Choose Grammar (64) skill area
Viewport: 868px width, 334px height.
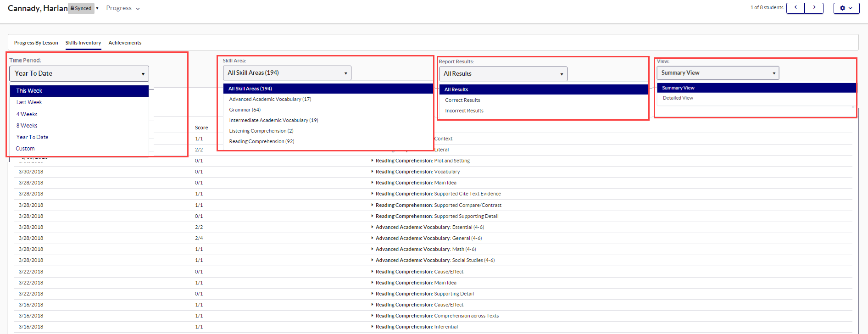click(245, 110)
